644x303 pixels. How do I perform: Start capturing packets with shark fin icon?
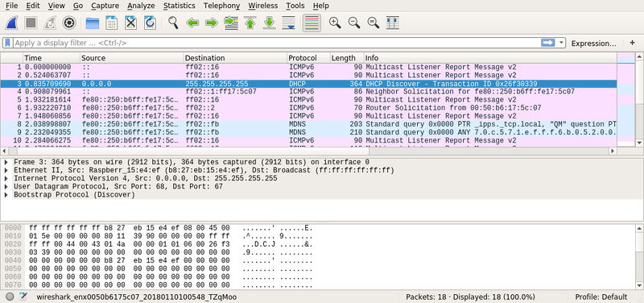pos(11,23)
